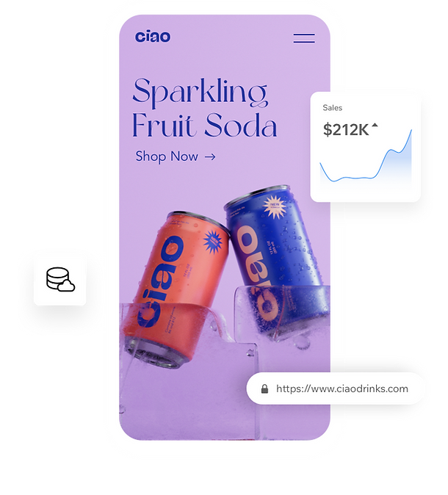Click the peak of the sales chart line
Screen dimensions: 448x495
(411, 131)
